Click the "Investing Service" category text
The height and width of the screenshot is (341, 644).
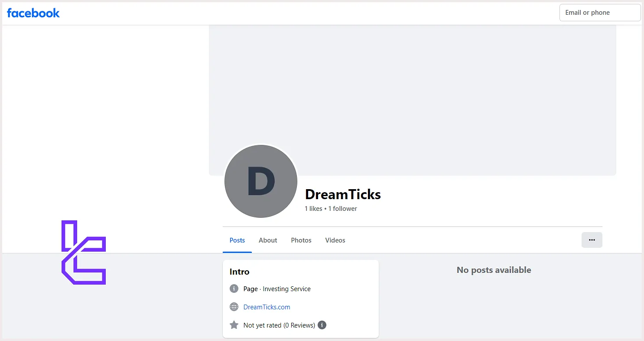point(287,289)
